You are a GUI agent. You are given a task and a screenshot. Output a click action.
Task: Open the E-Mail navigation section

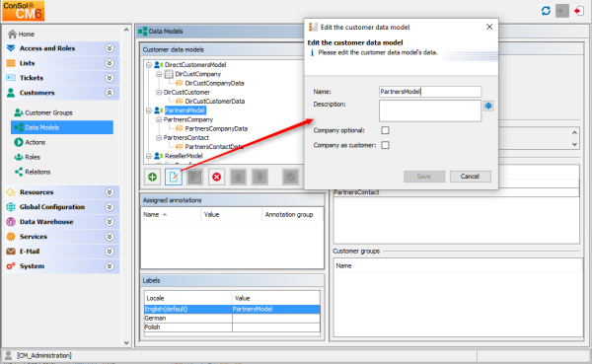(x=62, y=252)
